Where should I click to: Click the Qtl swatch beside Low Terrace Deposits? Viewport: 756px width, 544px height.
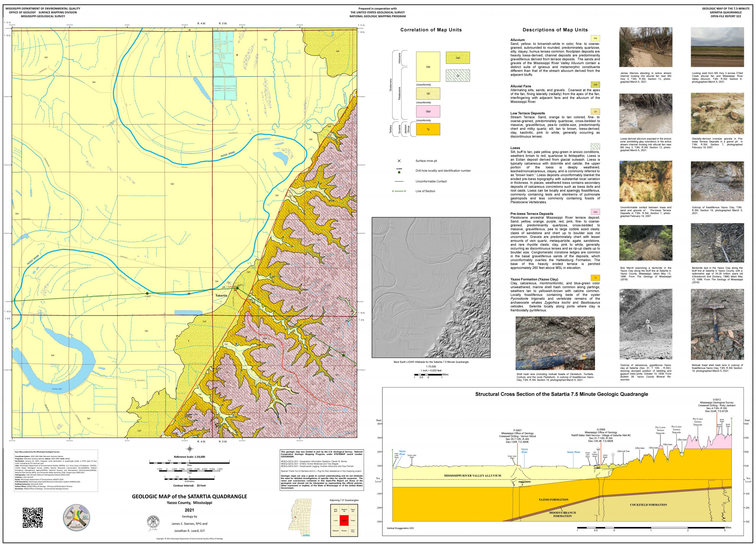[595, 111]
